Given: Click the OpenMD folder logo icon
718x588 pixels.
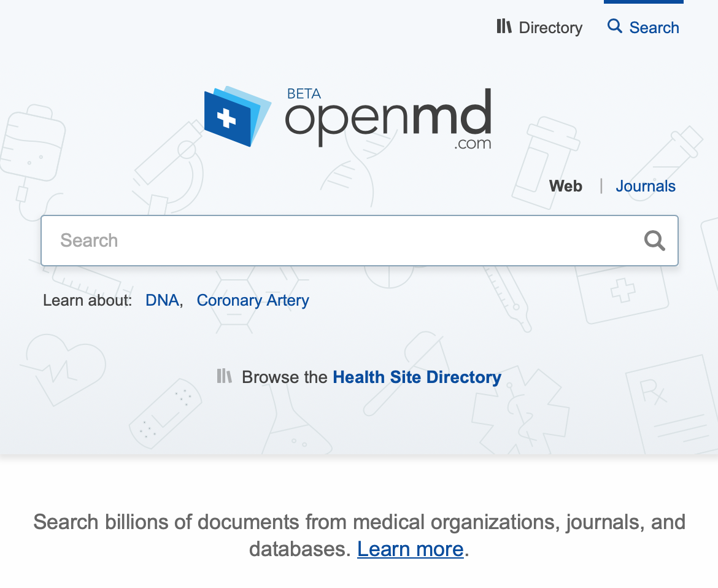Looking at the screenshot, I should (x=237, y=117).
